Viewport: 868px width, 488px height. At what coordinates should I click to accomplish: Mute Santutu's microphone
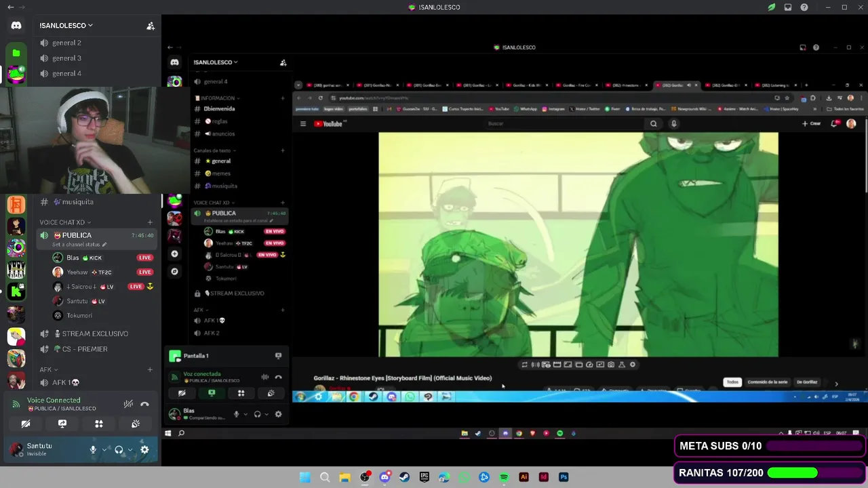tap(93, 449)
